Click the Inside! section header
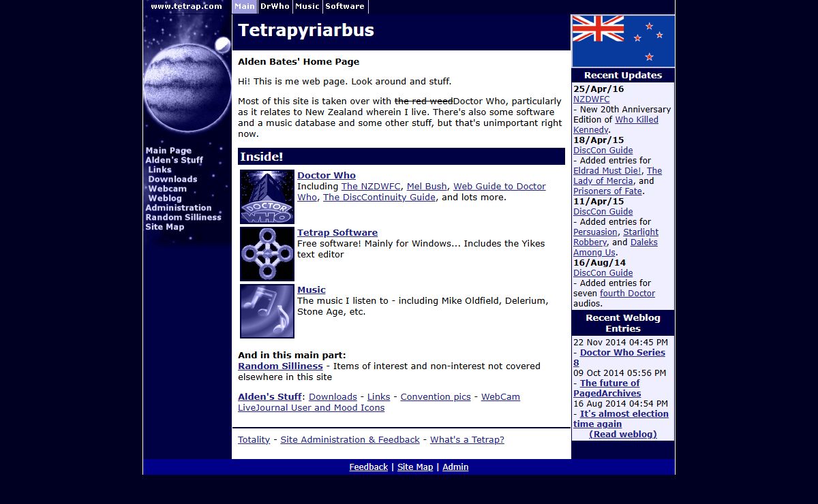Viewport: 818px width, 504px height. [402, 157]
